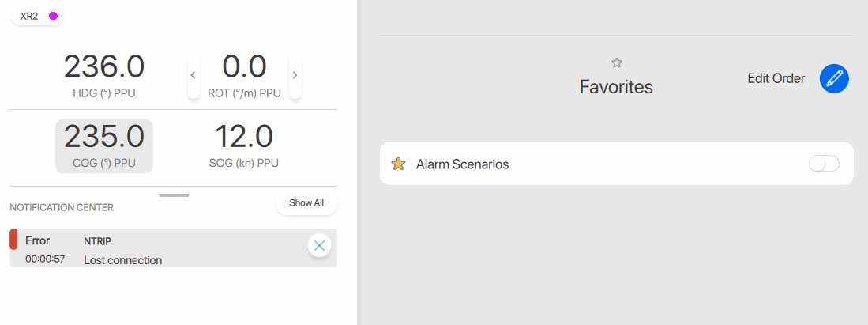
Task: Click the gray drag handle above notifications
Action: [174, 195]
